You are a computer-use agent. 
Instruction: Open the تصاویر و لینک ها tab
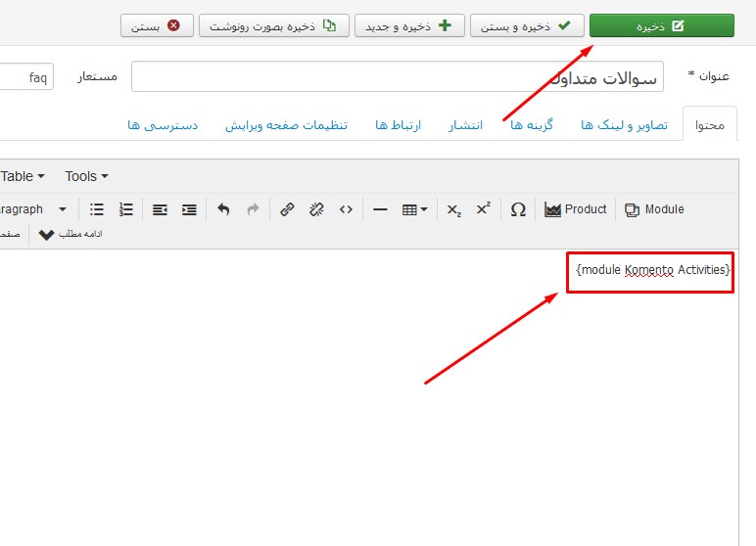(624, 125)
